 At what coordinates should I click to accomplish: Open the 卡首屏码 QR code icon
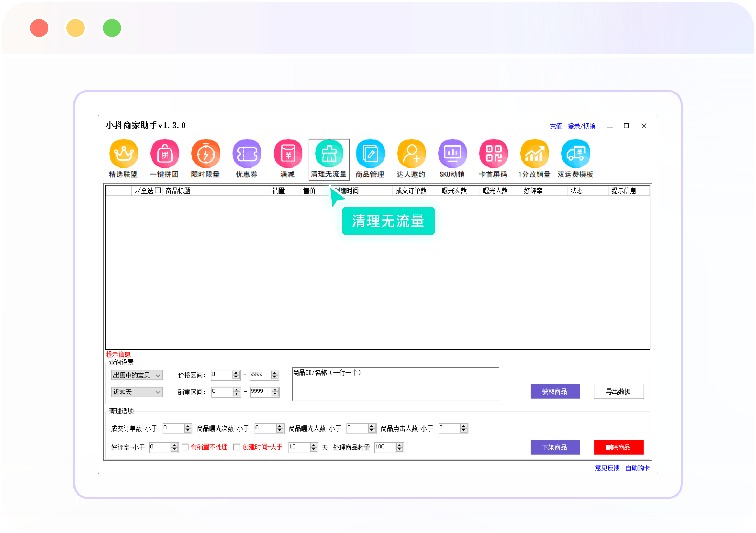tap(493, 154)
